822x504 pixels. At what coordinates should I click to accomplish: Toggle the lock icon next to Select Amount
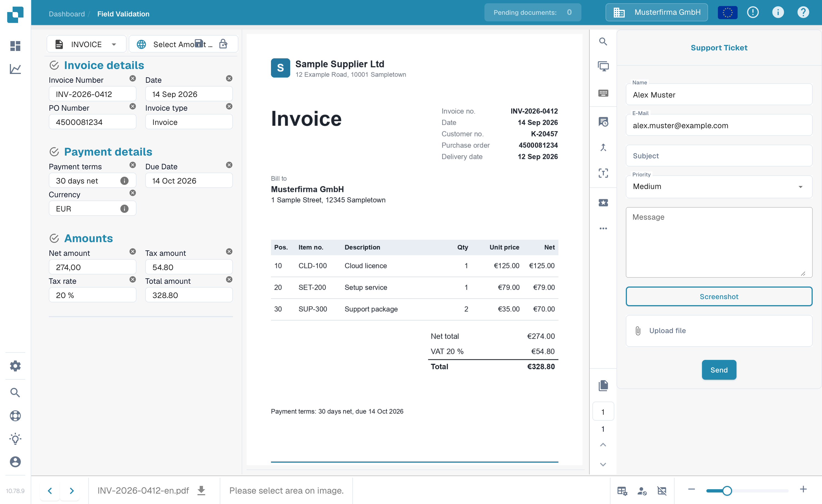(223, 44)
